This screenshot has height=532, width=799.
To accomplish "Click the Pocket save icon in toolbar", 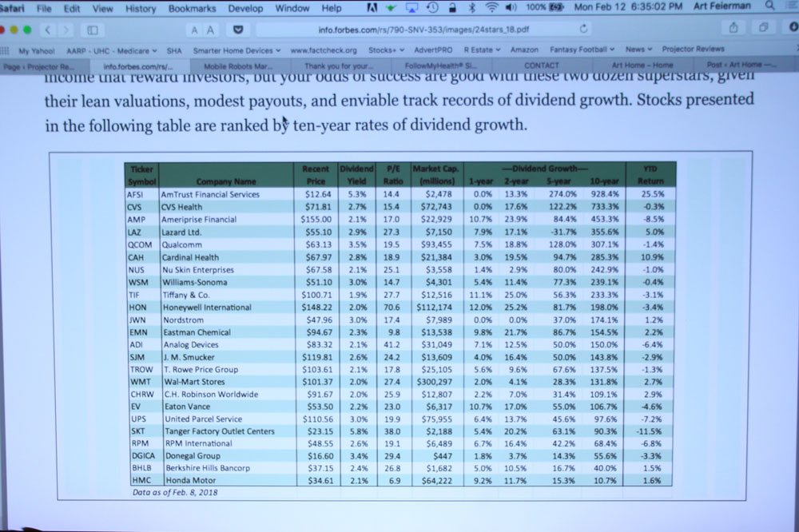I will (238, 30).
